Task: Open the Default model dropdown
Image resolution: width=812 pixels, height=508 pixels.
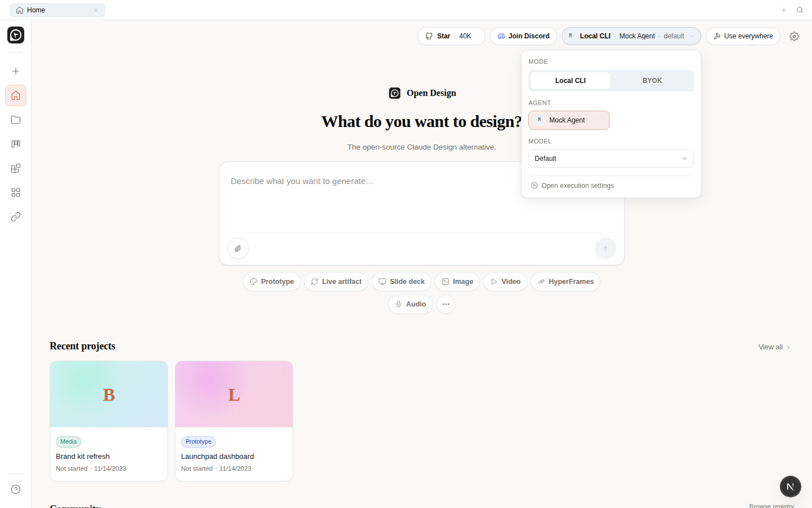Action: click(611, 159)
